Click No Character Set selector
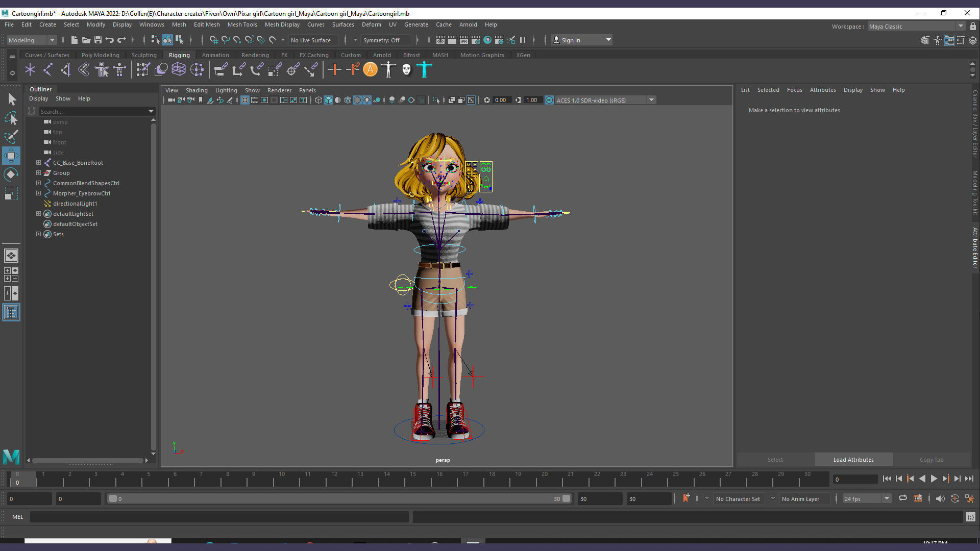The image size is (980, 551). [738, 499]
